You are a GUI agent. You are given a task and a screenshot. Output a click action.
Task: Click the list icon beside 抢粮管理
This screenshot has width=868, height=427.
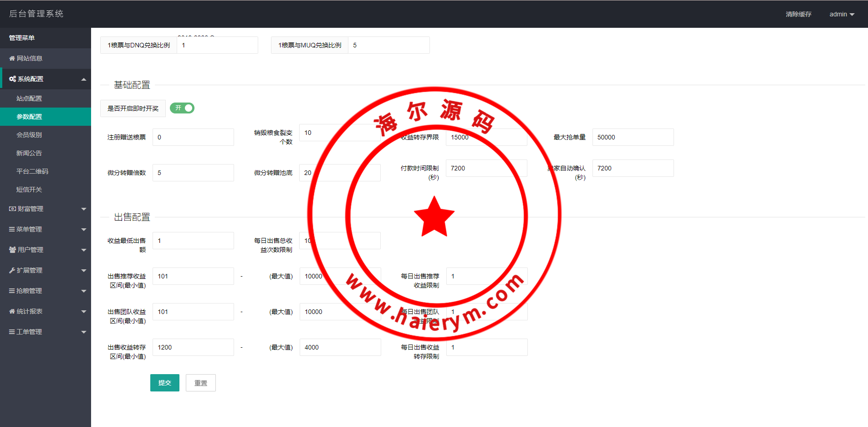click(x=12, y=291)
